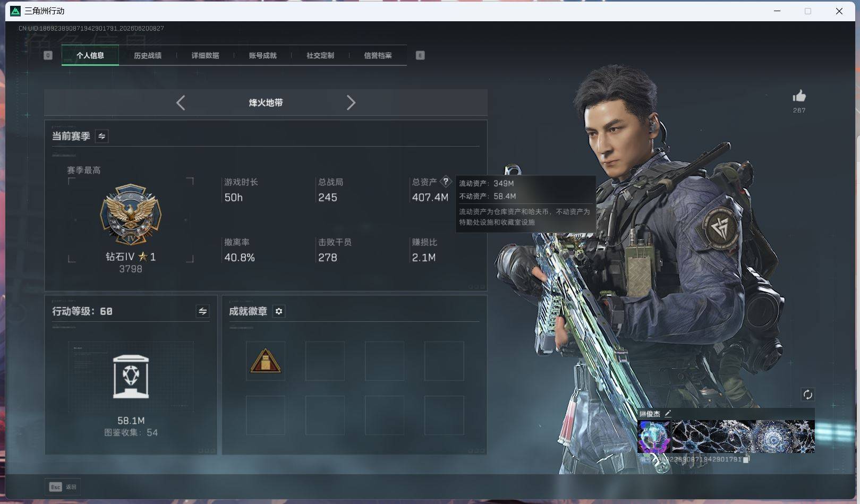Image resolution: width=860 pixels, height=504 pixels.
Task: Click the Esc 返回 back button
Action: (63, 487)
